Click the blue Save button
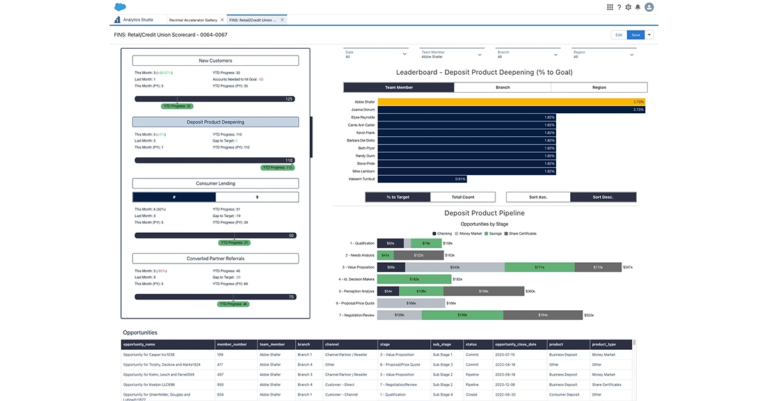Screen dimensions: 768x401 point(636,35)
